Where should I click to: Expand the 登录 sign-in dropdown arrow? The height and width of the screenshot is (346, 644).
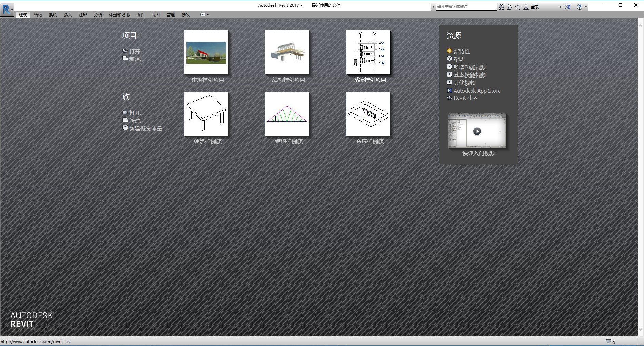click(x=560, y=7)
